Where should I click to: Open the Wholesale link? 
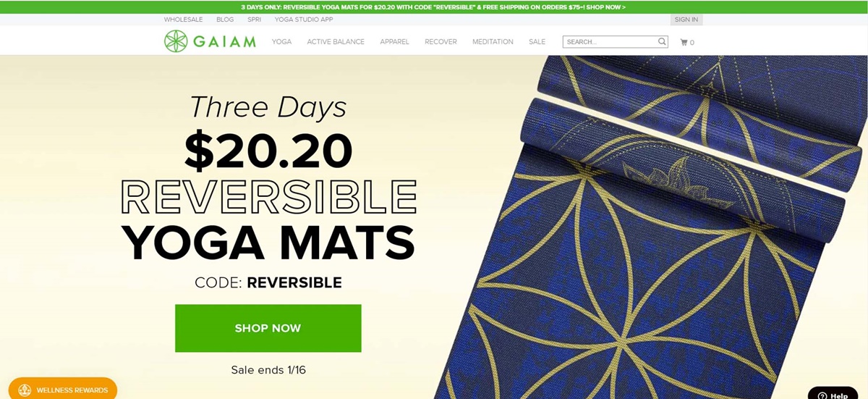click(x=183, y=20)
